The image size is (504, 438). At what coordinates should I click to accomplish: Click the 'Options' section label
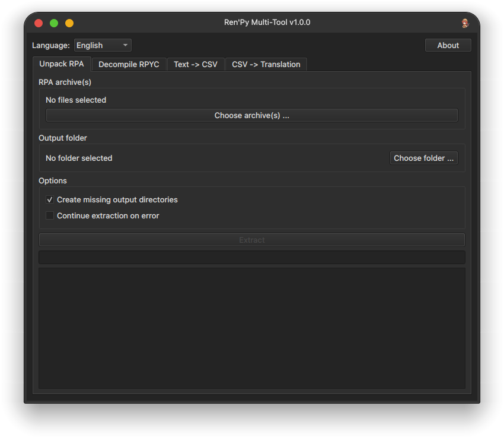click(53, 180)
